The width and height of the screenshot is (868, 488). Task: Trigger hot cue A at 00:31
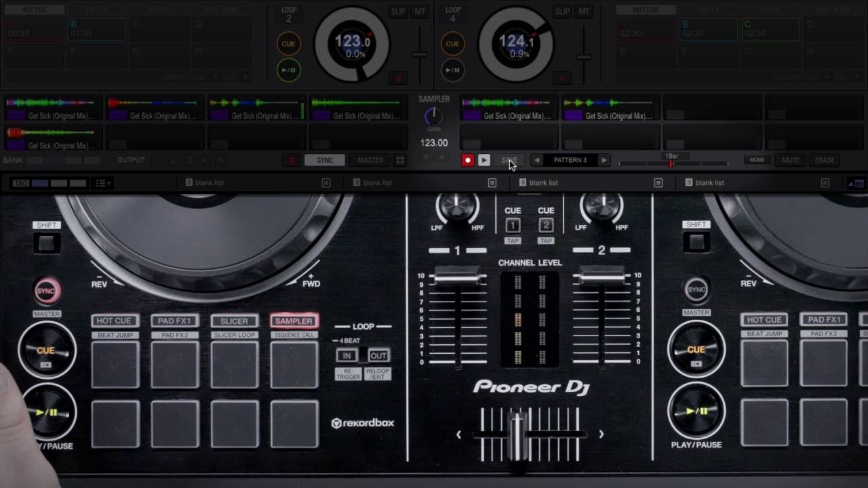click(x=33, y=29)
